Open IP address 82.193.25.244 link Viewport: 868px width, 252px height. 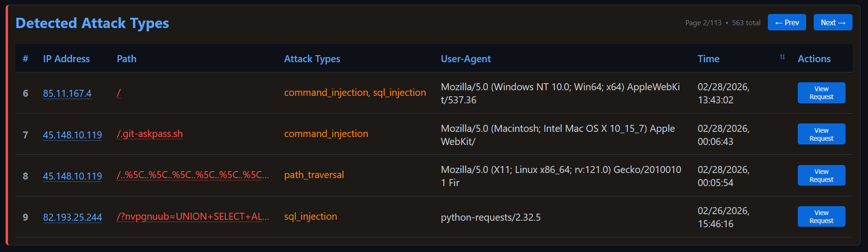72,217
